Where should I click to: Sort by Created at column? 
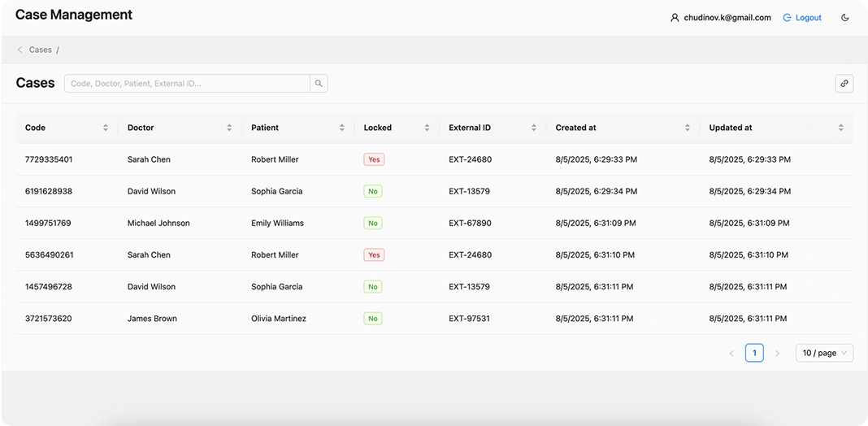(687, 128)
